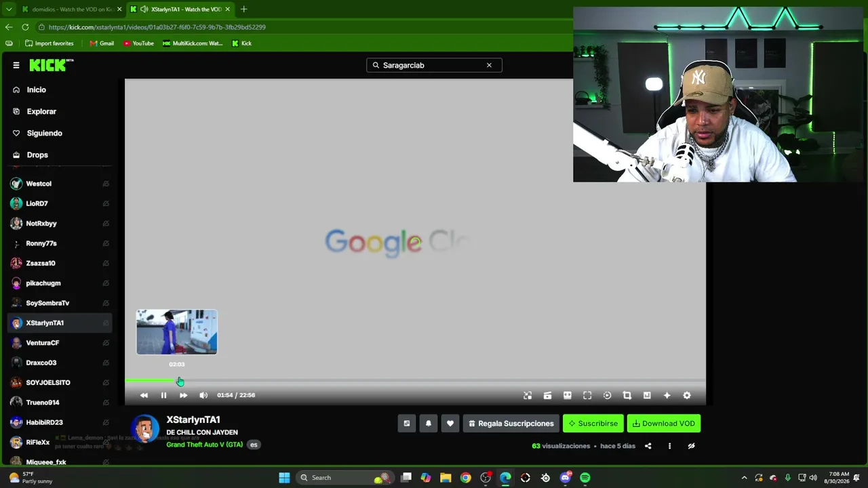Open the YouTube bookmark
This screenshot has width=868, height=488.
tap(138, 43)
